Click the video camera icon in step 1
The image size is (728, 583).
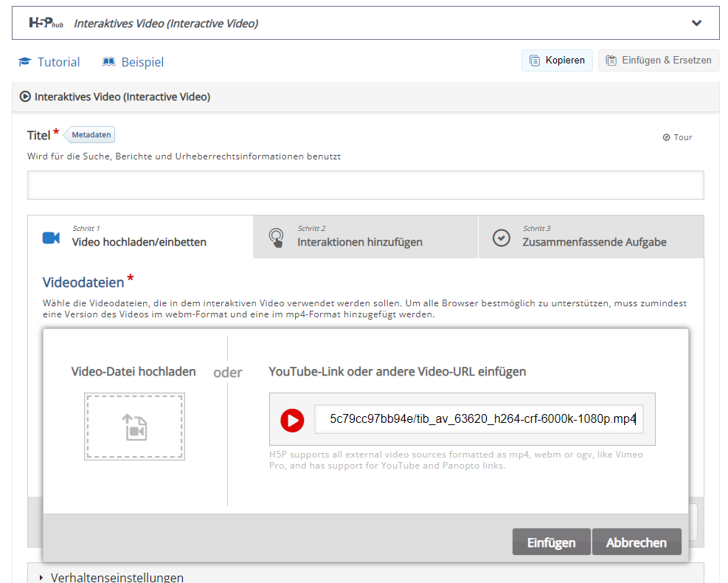click(51, 238)
